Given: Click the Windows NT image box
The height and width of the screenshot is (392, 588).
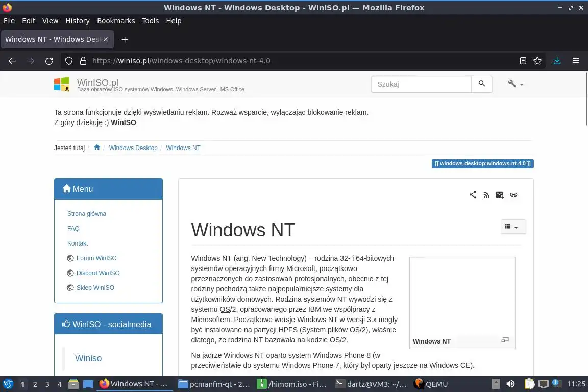Looking at the screenshot, I should click(x=462, y=303).
